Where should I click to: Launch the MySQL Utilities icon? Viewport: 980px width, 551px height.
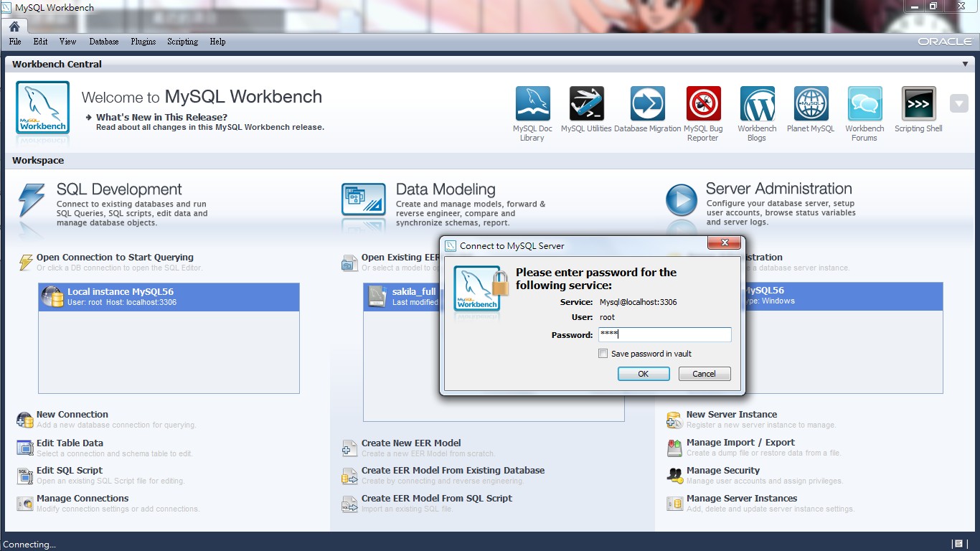coord(586,104)
